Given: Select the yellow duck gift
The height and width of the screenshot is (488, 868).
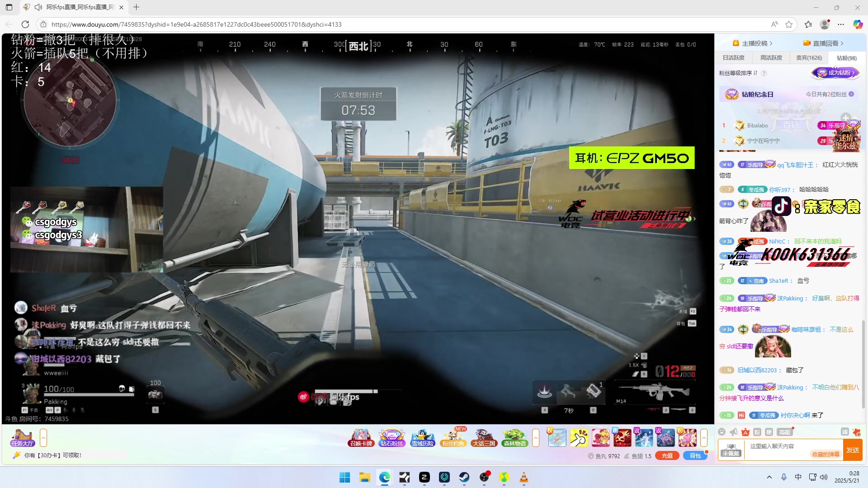Looking at the screenshot, I should (601, 438).
